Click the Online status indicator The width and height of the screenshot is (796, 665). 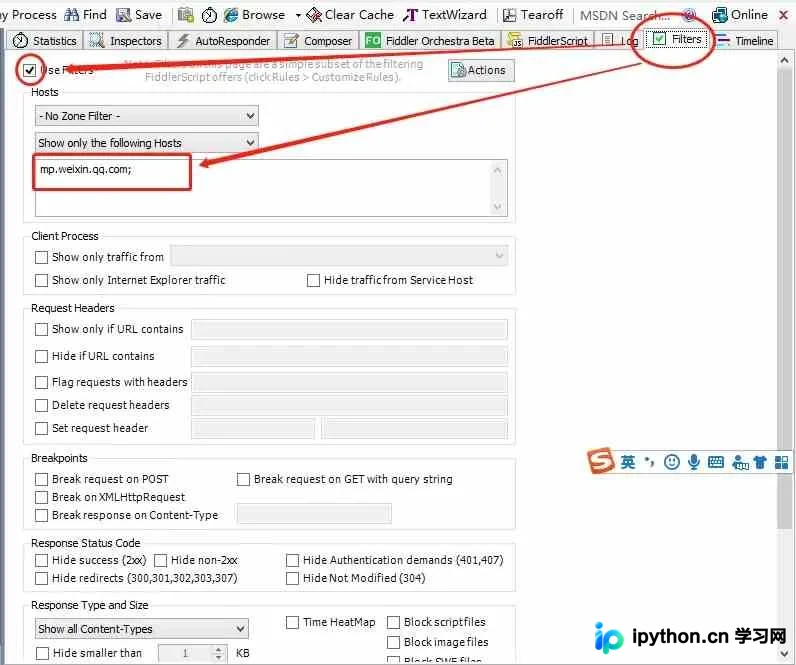click(740, 15)
